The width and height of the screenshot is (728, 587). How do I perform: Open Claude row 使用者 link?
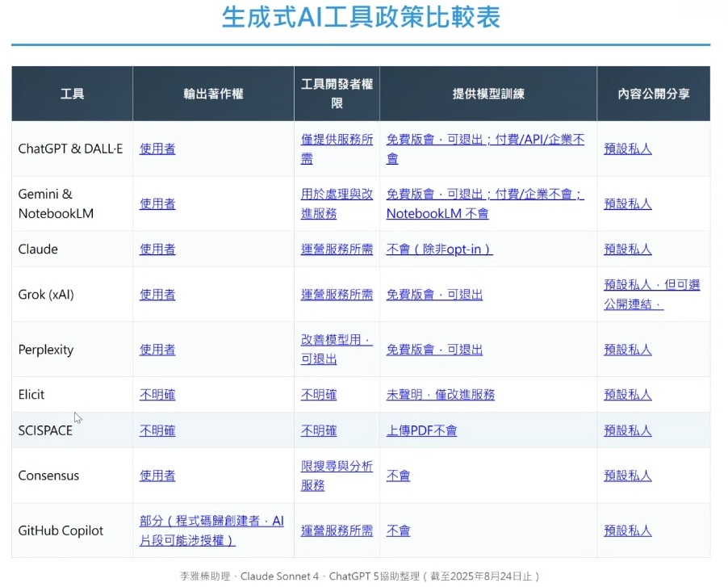[157, 249]
